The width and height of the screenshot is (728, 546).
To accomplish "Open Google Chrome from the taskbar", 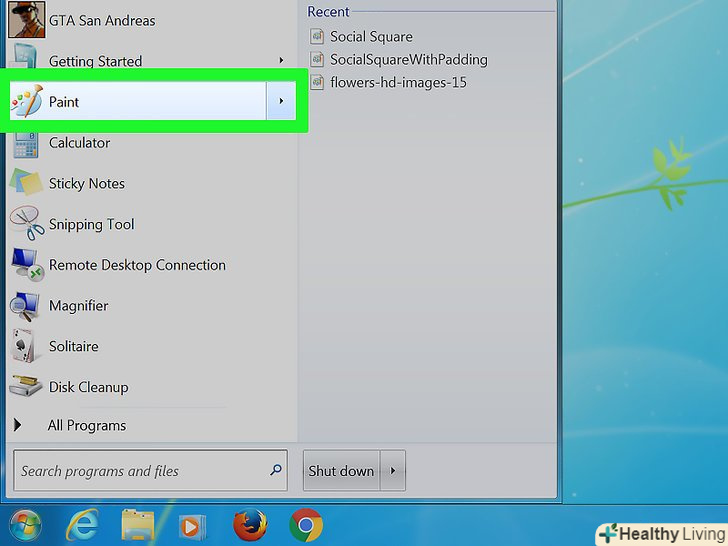I will 306,525.
